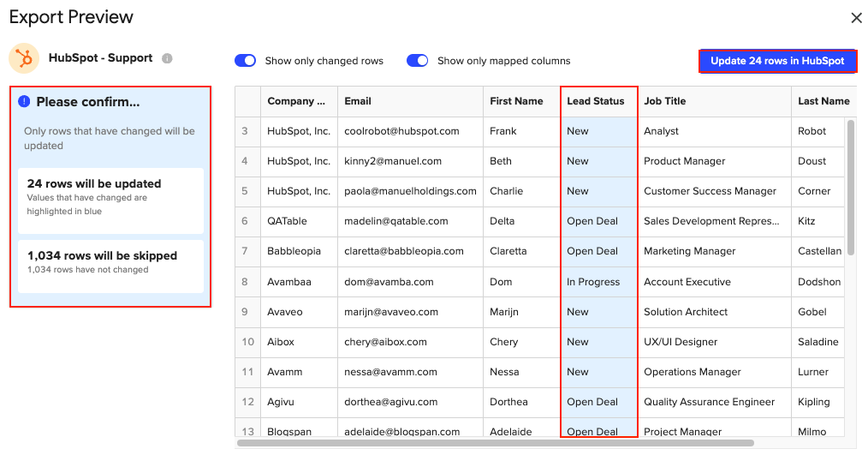868x455 pixels.
Task: Click Open Deal cell in QATable row
Action: 592,221
